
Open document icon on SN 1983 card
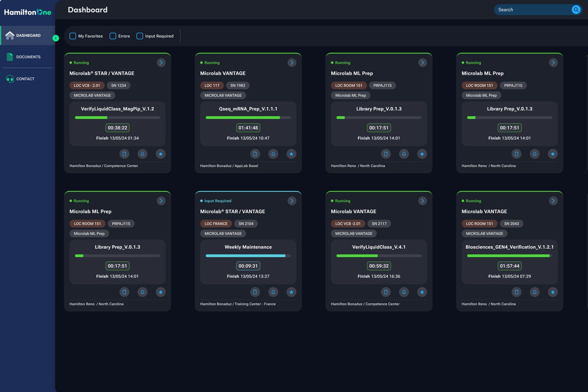[255, 154]
